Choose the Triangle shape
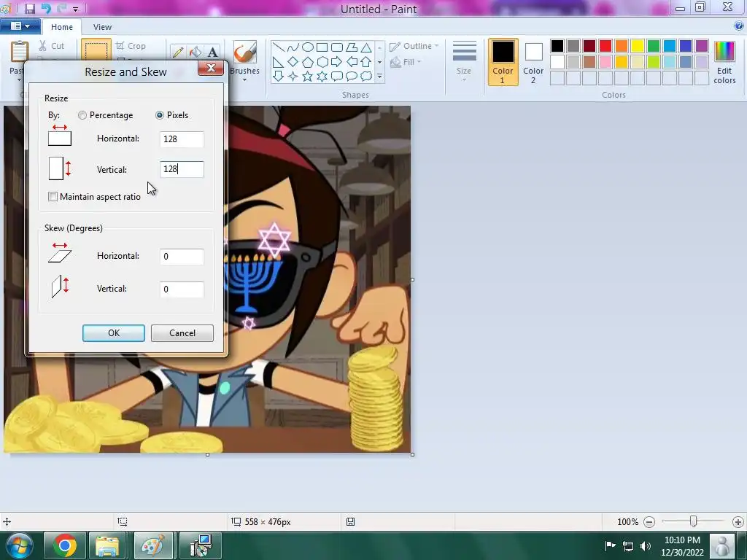 [x=366, y=47]
